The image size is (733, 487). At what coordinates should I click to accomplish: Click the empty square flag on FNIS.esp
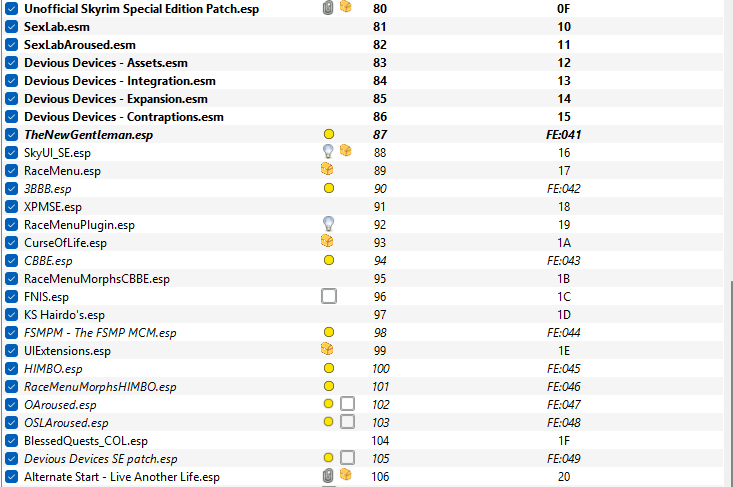click(329, 296)
